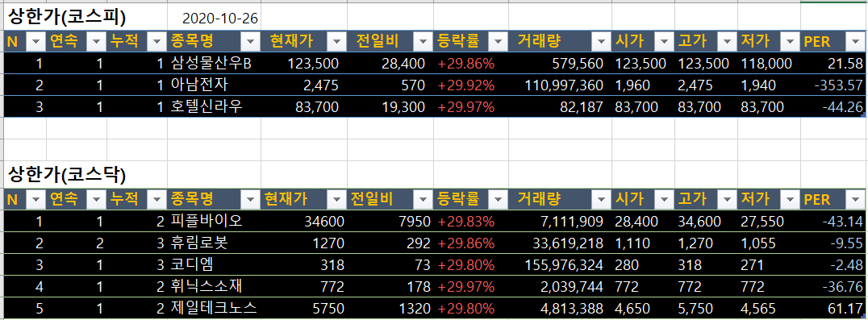
Task: Open 거래량 filter arrow in 코스닥 table
Action: coord(602,199)
